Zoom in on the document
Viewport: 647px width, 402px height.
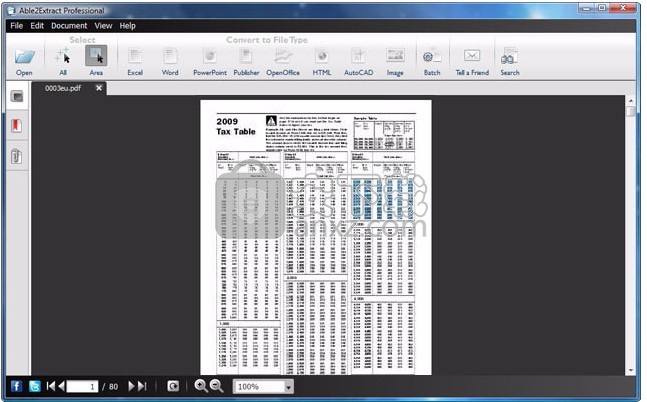(201, 386)
